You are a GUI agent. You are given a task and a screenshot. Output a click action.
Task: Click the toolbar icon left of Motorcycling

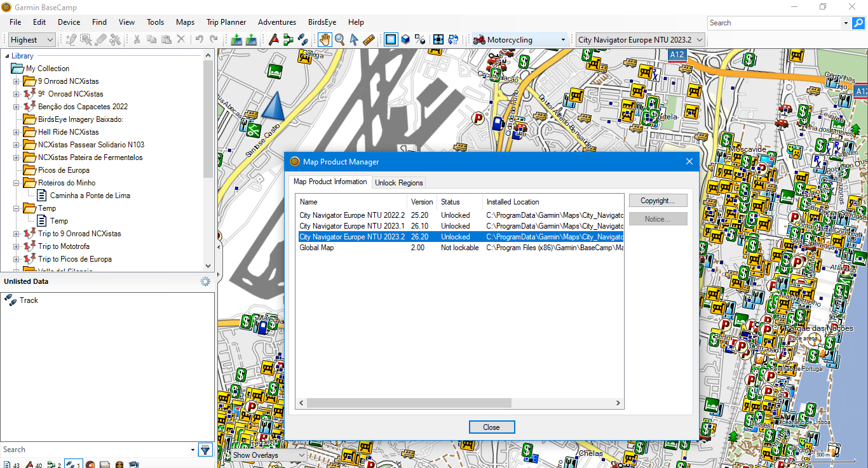coord(453,39)
